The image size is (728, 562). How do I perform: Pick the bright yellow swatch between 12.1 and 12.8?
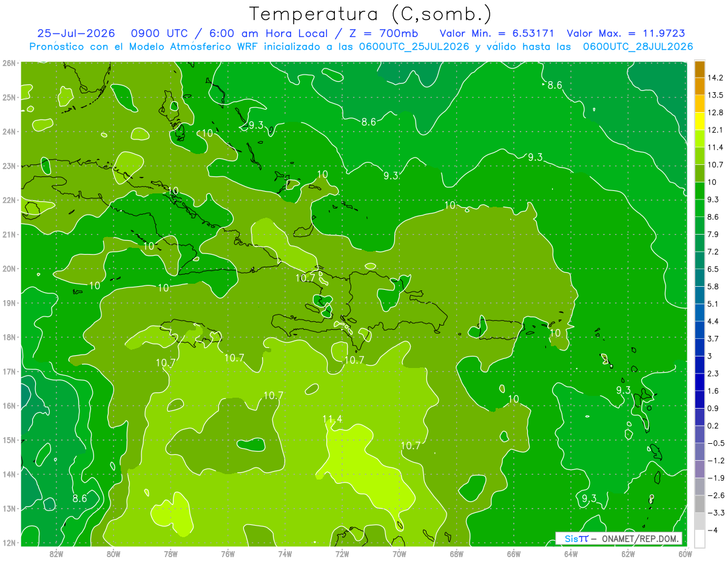pos(699,121)
